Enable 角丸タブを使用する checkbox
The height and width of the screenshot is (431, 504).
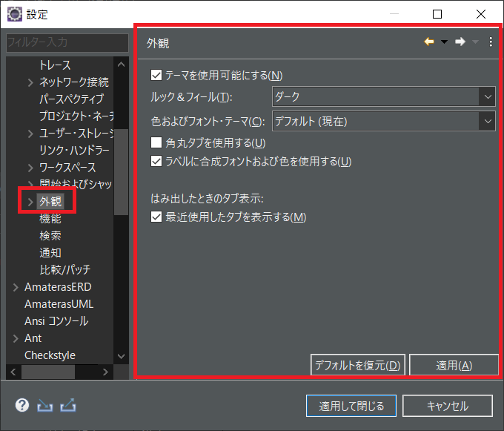[x=156, y=142]
